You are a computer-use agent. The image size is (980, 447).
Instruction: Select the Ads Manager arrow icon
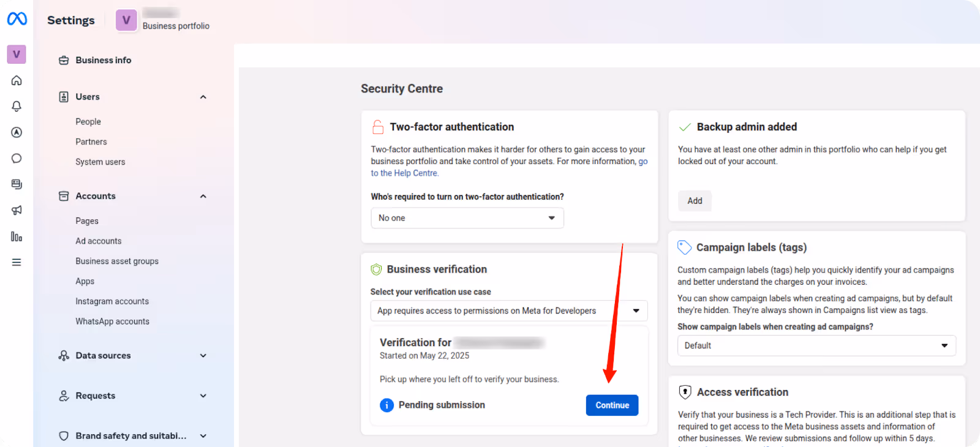click(x=16, y=132)
